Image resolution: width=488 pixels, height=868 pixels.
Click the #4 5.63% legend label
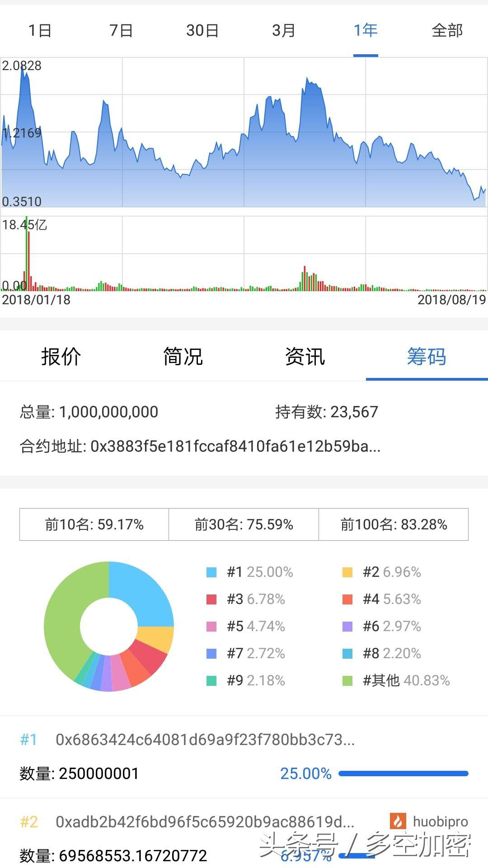pos(392,599)
